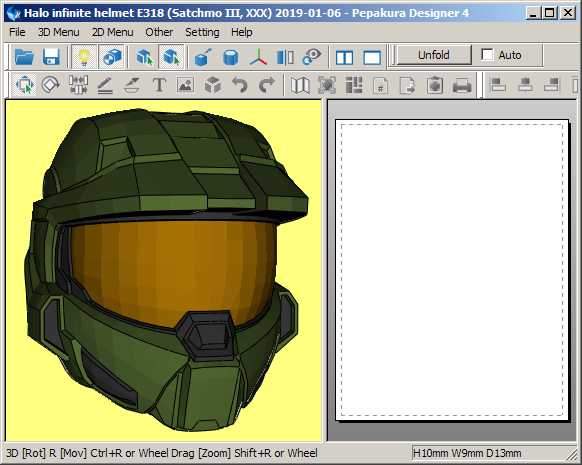Viewport: 582px width, 465px height.
Task: Click the blank paper page in 2D view
Action: coord(452,270)
